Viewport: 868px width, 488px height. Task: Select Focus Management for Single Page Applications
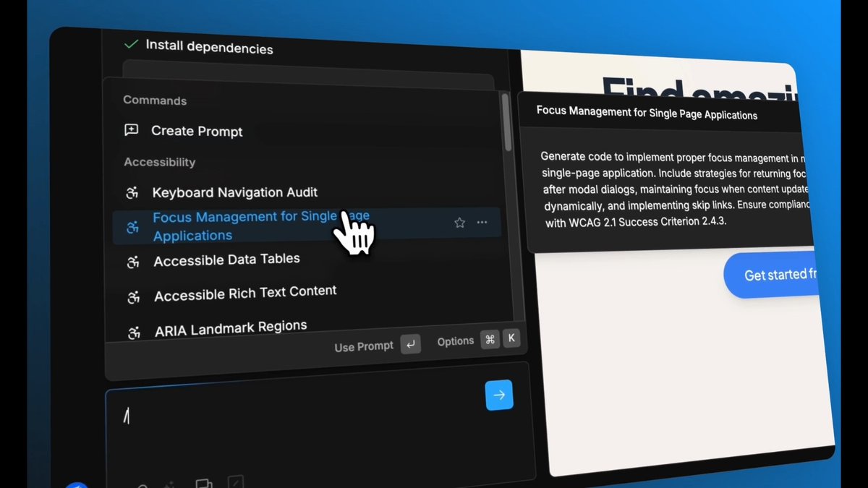click(x=307, y=226)
